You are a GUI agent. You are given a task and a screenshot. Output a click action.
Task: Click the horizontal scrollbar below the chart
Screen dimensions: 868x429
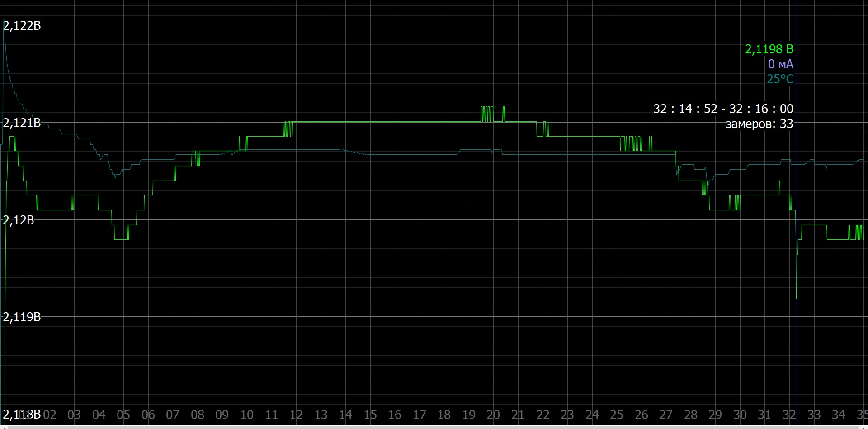point(434,427)
